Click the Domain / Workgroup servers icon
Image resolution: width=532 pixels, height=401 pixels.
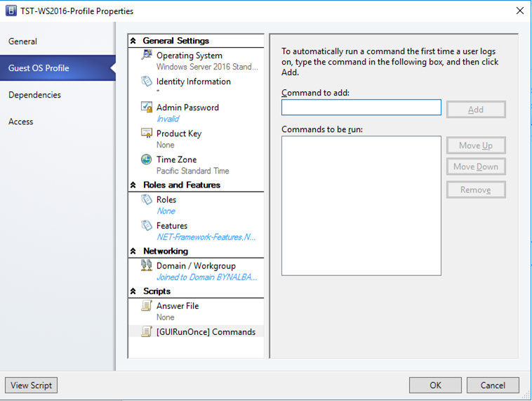[x=147, y=265]
